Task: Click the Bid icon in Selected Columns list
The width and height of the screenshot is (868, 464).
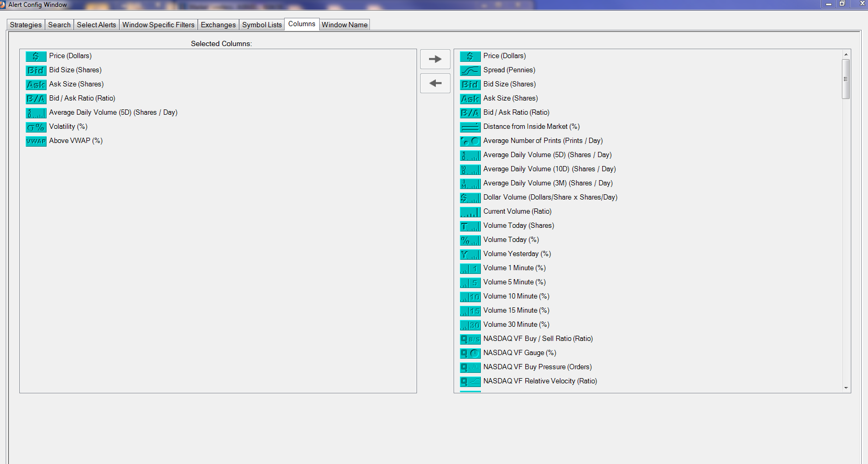Action: point(36,70)
